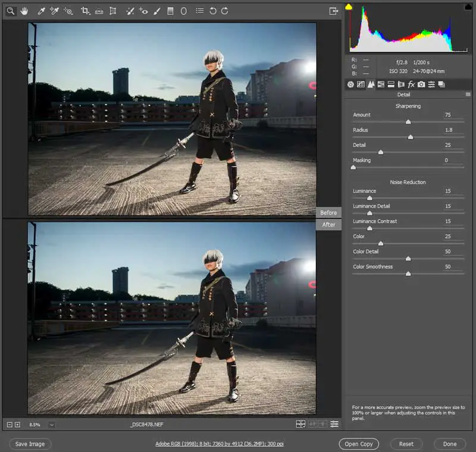Open the Detail panel flyout menu
Viewport: 476px width, 452px height.
468,95
